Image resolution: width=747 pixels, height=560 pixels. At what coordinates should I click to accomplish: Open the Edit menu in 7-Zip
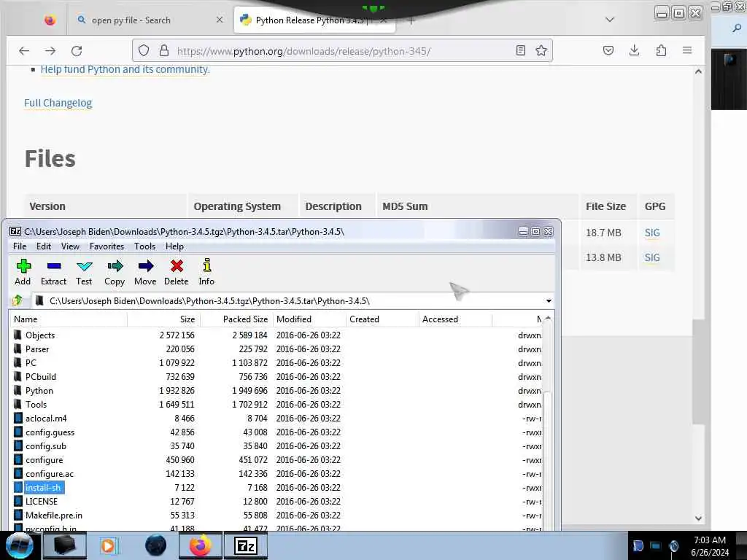point(43,246)
